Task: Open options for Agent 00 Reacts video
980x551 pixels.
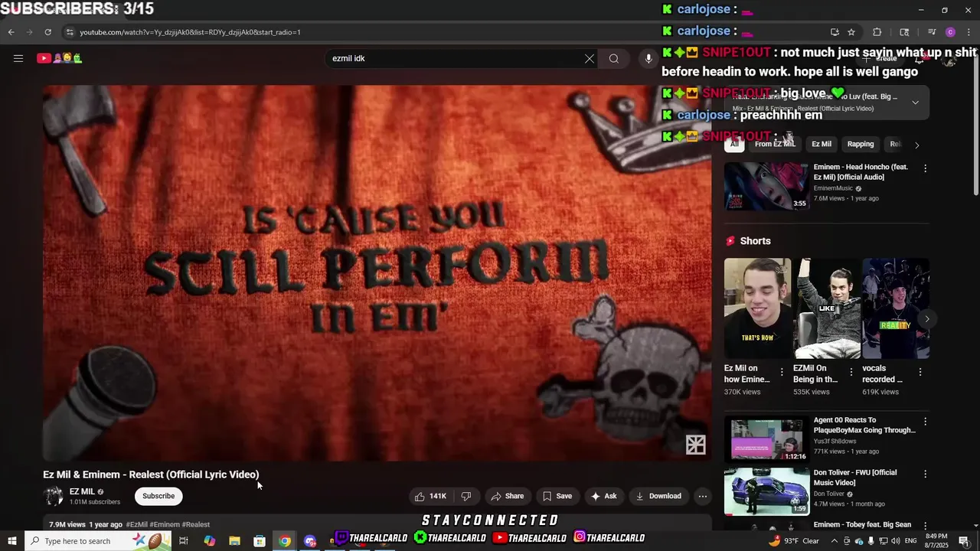Action: click(x=925, y=422)
